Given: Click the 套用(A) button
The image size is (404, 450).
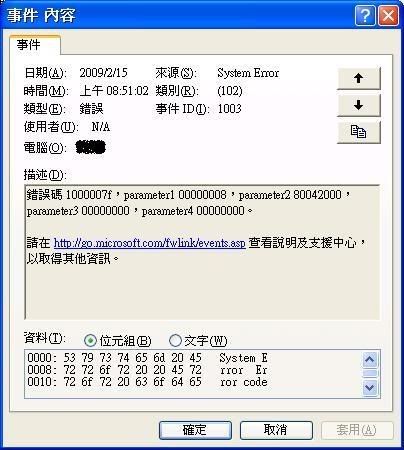Looking at the screenshot, I should pyautogui.click(x=357, y=430).
